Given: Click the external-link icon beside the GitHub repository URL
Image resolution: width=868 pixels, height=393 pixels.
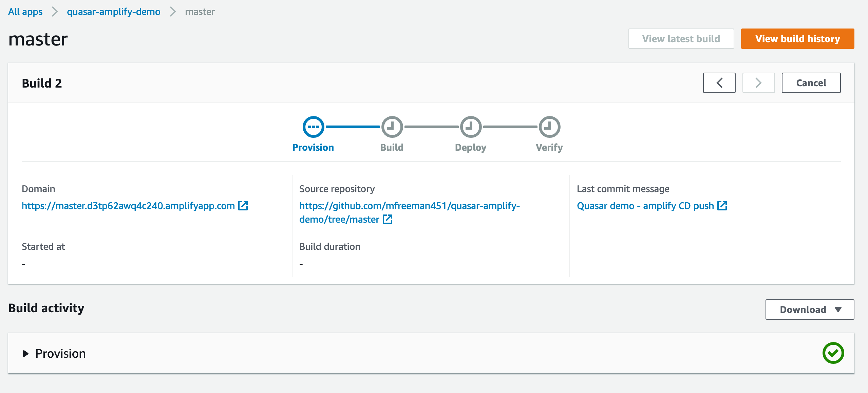Looking at the screenshot, I should tap(388, 219).
